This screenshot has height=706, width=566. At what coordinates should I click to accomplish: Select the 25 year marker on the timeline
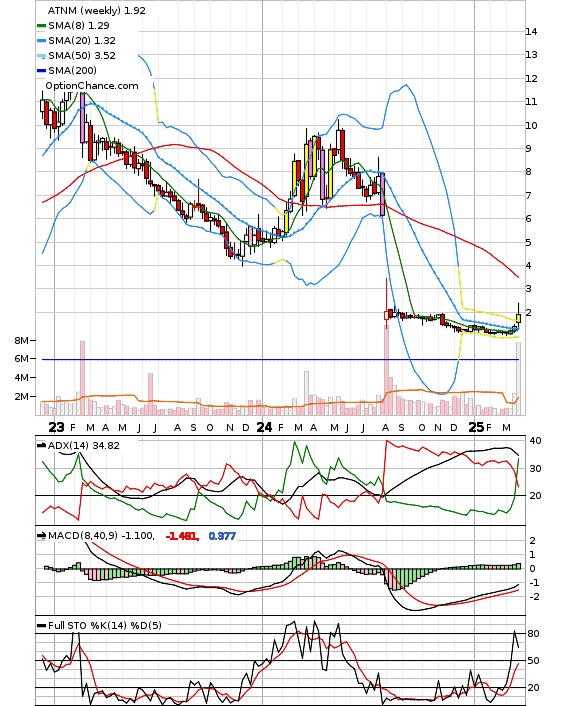[x=476, y=427]
